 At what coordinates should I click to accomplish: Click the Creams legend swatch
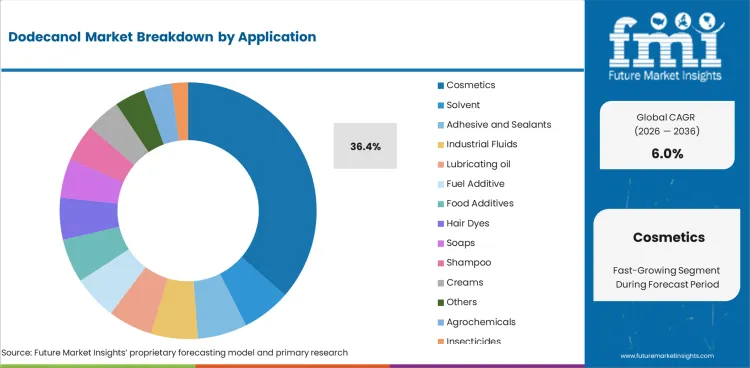point(441,283)
